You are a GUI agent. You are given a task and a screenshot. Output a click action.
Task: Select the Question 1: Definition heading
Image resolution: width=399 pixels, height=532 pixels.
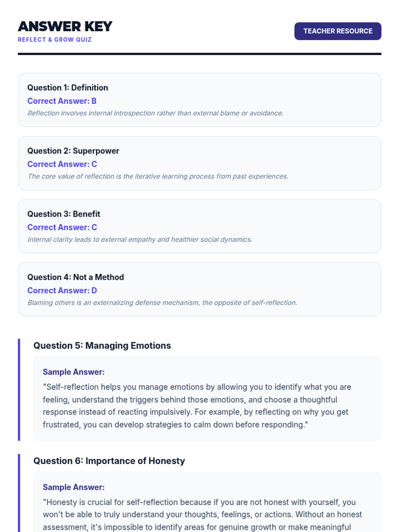[x=67, y=88]
